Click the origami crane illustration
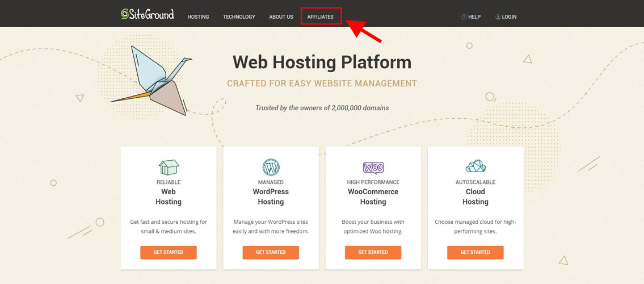 (151, 81)
